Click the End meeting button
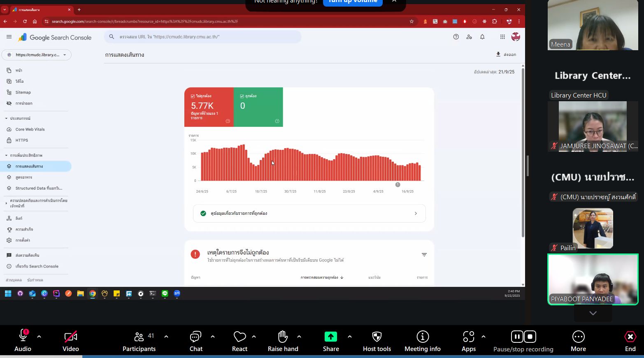644x358 pixels. tap(630, 337)
